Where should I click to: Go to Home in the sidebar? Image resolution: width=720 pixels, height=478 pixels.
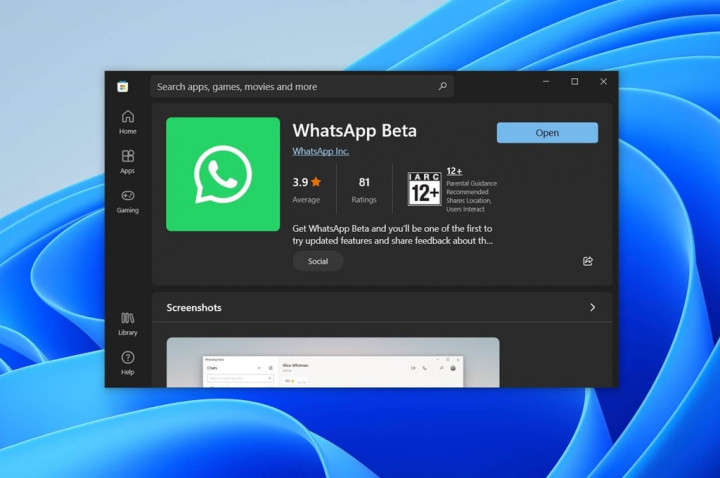coord(128,122)
